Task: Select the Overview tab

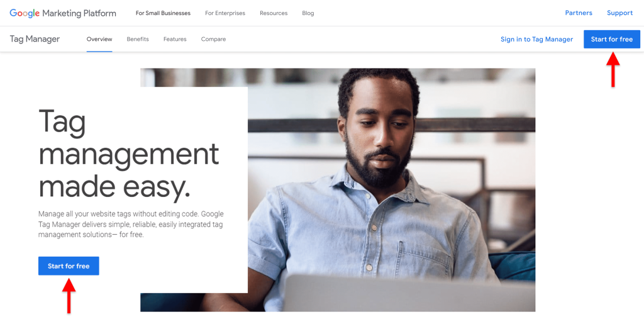Action: tap(99, 40)
